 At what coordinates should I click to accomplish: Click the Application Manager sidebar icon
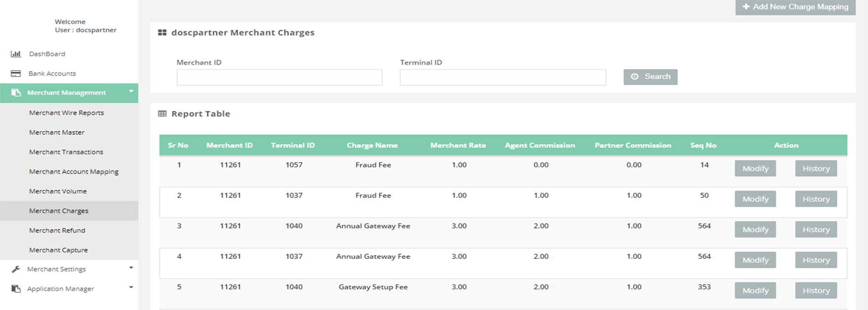(x=16, y=289)
